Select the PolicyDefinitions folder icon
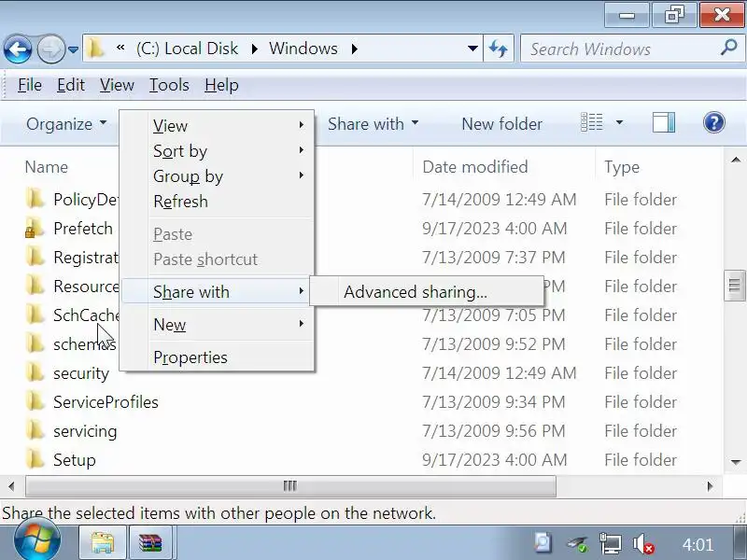This screenshot has height=560, width=747. pos(35,199)
